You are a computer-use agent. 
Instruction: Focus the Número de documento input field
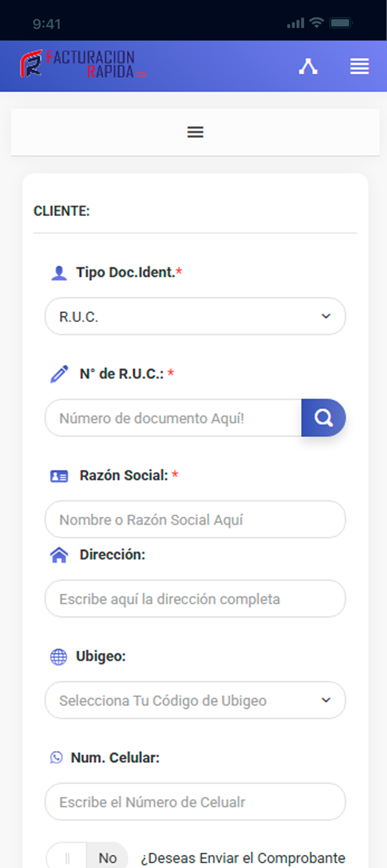pyautogui.click(x=173, y=418)
